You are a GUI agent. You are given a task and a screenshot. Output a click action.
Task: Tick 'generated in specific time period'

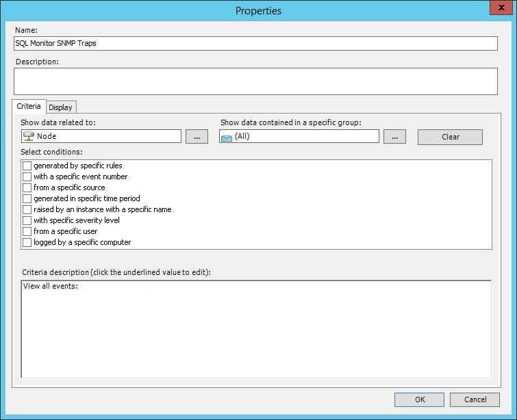pyautogui.click(x=27, y=198)
